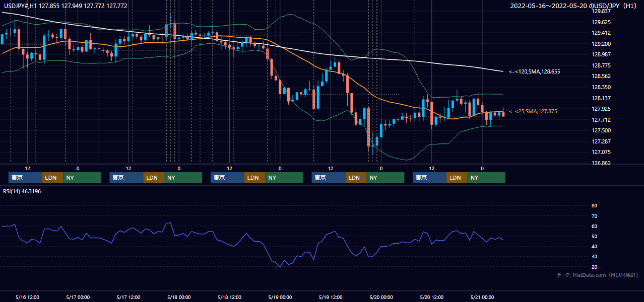Click the 127.925 price axis label
The image size is (644, 302).
602,109
